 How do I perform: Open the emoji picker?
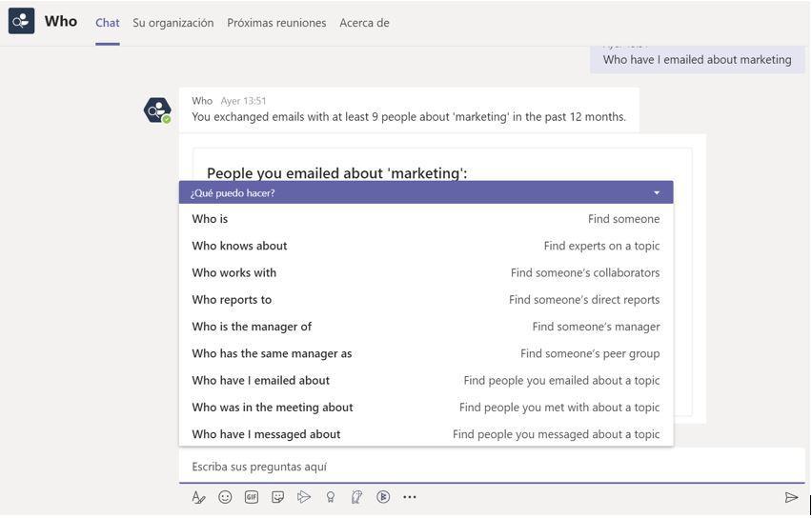[225, 497]
